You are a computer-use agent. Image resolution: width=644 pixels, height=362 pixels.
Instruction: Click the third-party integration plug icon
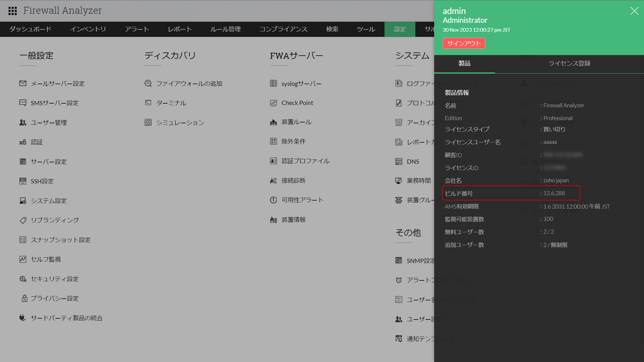[x=23, y=318]
